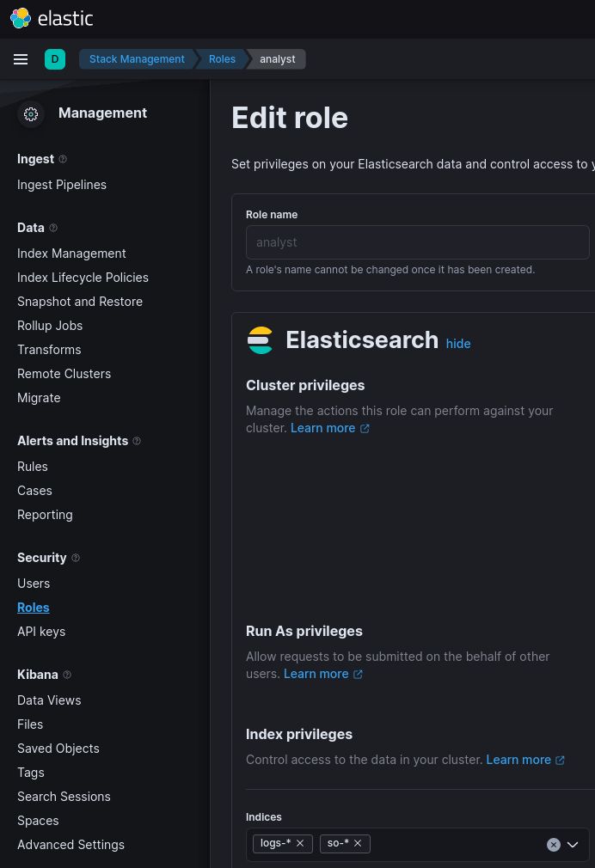The height and width of the screenshot is (868, 595).
Task: Remove the so-* index pattern tag
Action: coord(358,843)
